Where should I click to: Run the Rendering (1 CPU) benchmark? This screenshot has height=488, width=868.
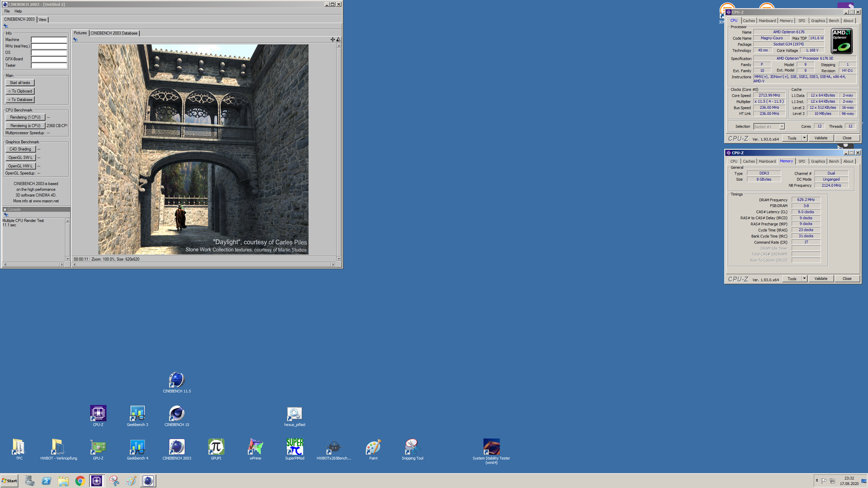[x=25, y=117]
